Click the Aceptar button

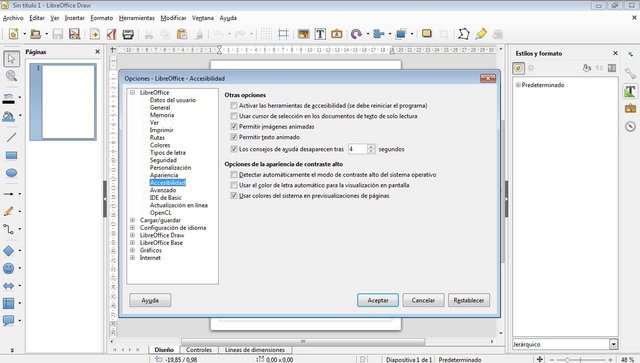(x=378, y=300)
